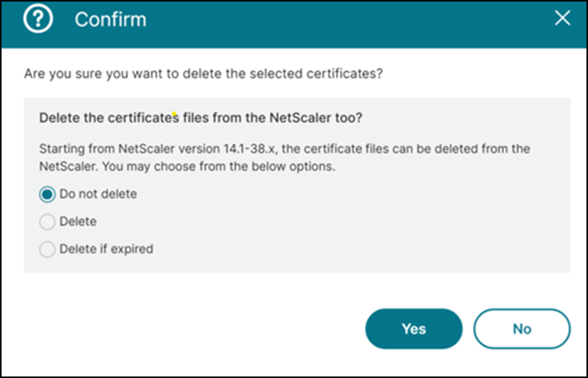
Task: Click the 'Delete' option label text
Action: pyautogui.click(x=78, y=222)
